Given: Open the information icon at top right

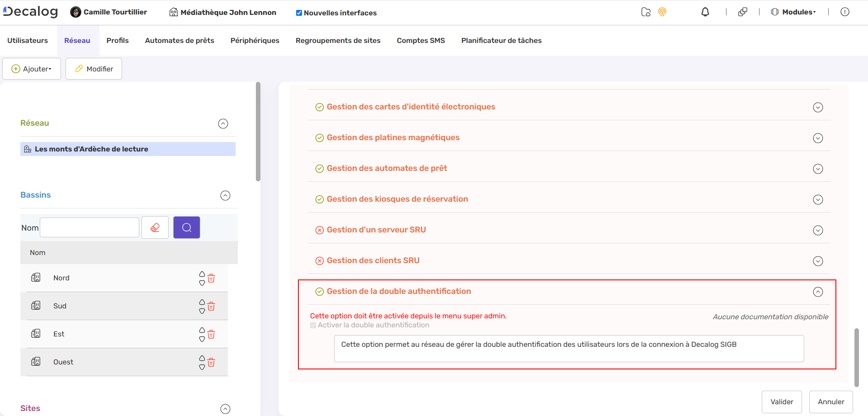Looking at the screenshot, I should (x=845, y=12).
